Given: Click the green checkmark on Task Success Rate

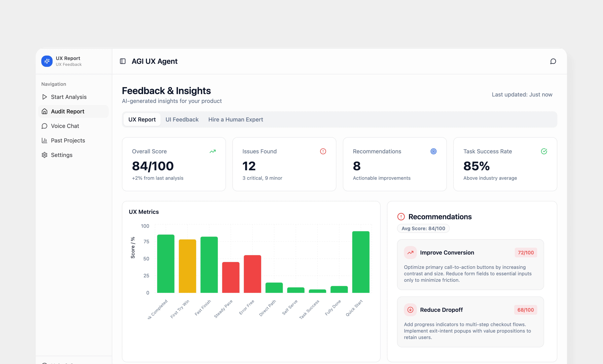Looking at the screenshot, I should tap(544, 151).
